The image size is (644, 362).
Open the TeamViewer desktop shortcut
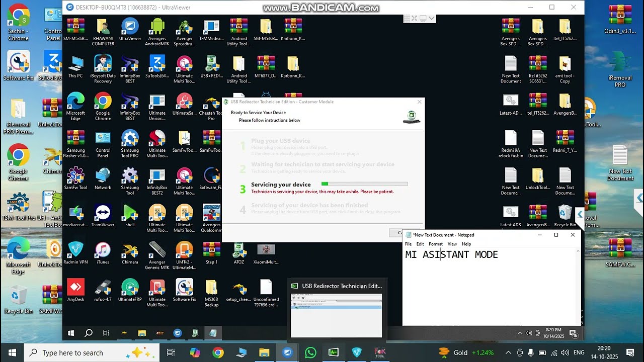(x=103, y=216)
